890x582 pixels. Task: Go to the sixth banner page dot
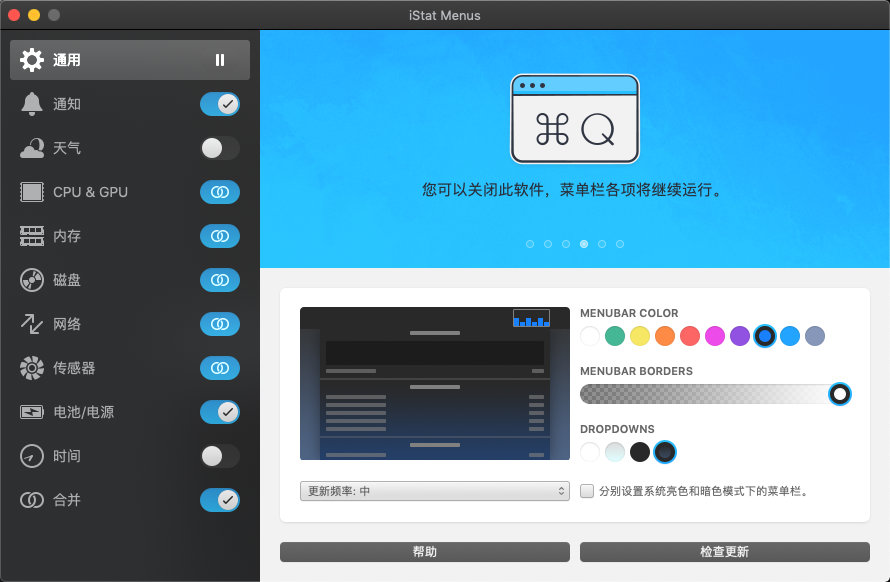click(620, 244)
